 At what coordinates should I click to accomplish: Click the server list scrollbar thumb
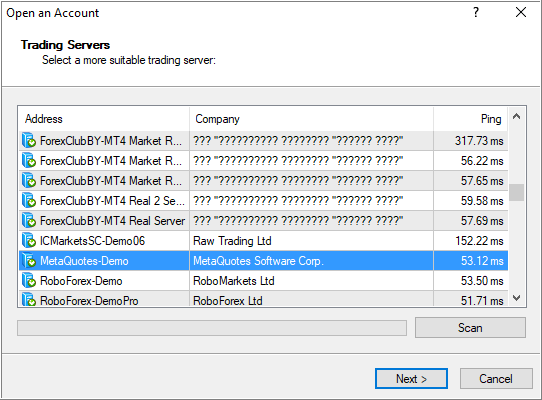coord(516,192)
